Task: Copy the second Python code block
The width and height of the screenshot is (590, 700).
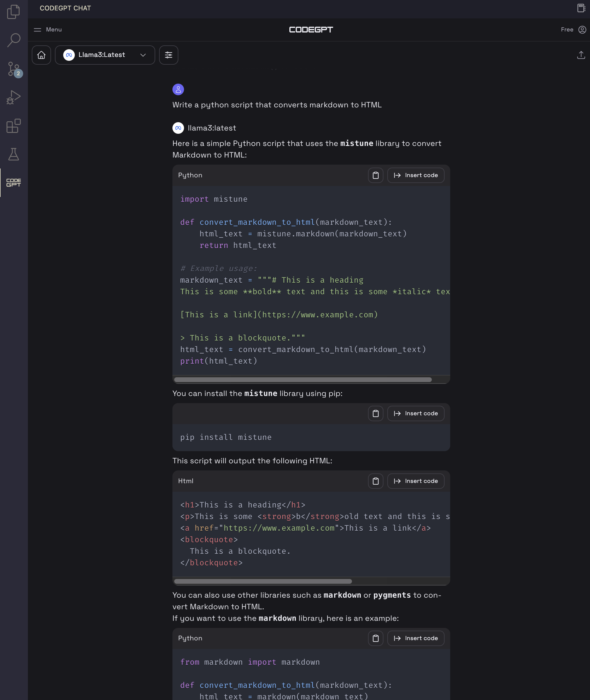Action: [376, 638]
